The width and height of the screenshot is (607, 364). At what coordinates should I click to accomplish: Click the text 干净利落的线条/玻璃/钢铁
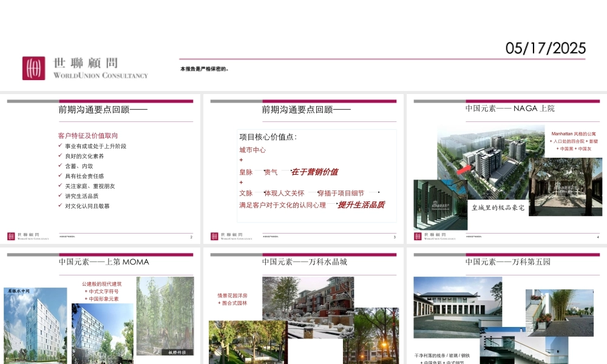pyautogui.click(x=442, y=356)
